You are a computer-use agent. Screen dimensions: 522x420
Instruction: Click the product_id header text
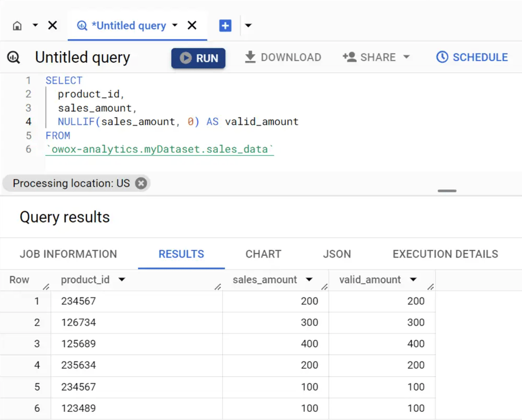point(85,279)
